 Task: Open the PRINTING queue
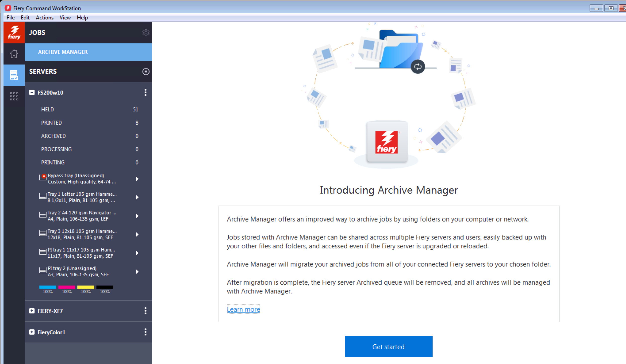click(x=88, y=162)
